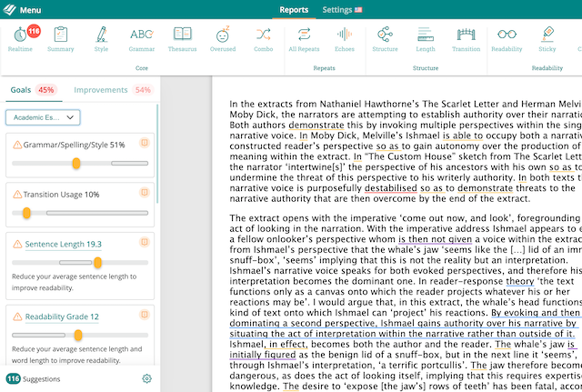Click the Transition Usage 10% label
The height and width of the screenshot is (392, 582).
click(61, 195)
